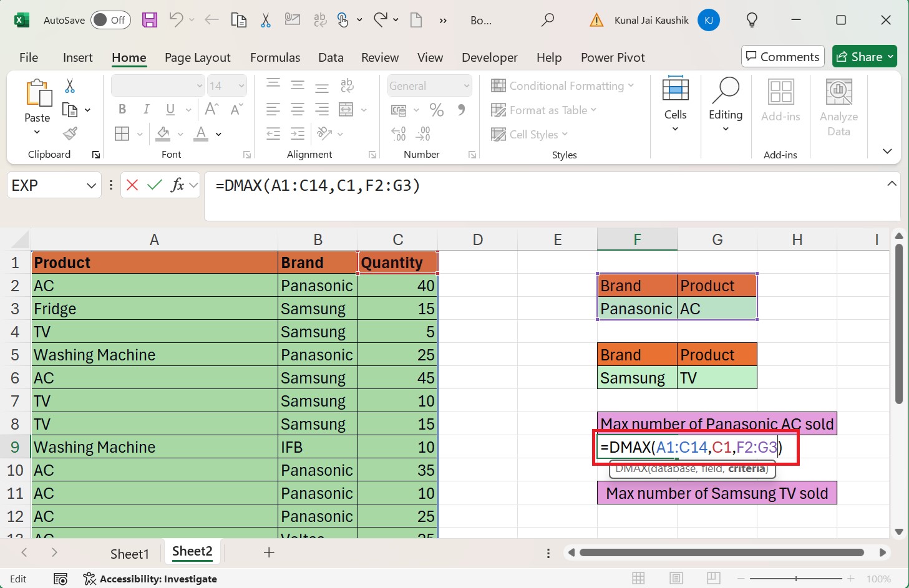Click the Enter checkmark in formula bar
909x588 pixels.
coord(155,185)
